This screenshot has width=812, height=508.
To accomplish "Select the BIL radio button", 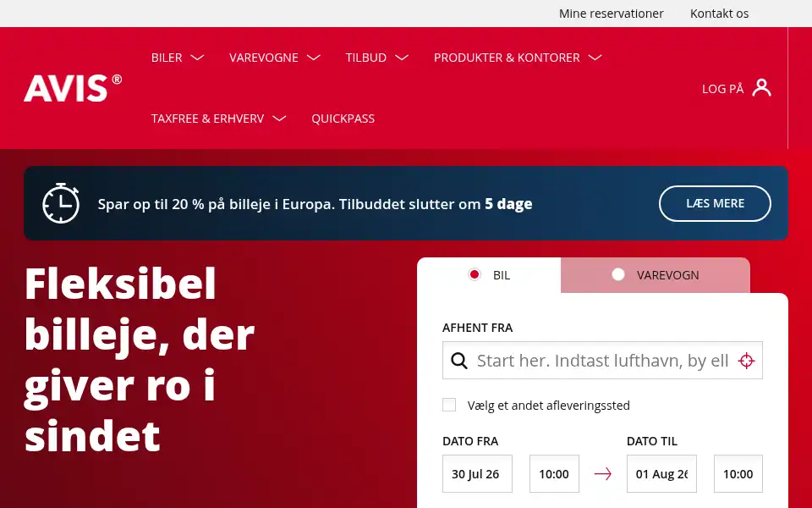I will tap(474, 274).
